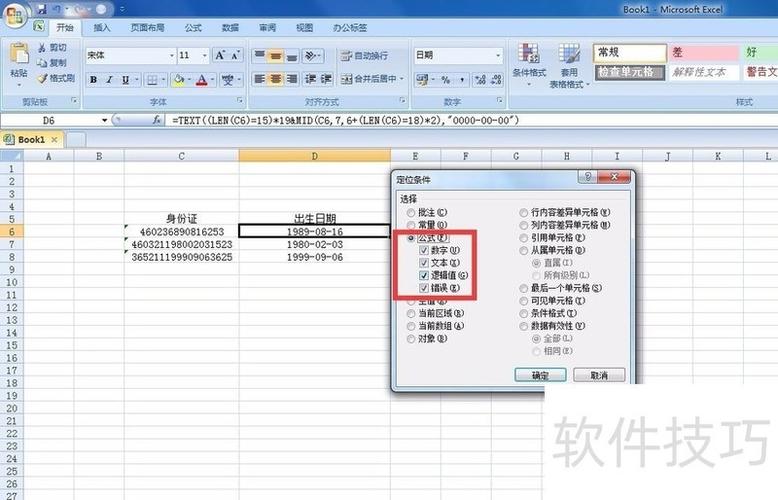The image size is (778, 500).
Task: Confirm dialog with 确定 button
Action: pyautogui.click(x=540, y=375)
